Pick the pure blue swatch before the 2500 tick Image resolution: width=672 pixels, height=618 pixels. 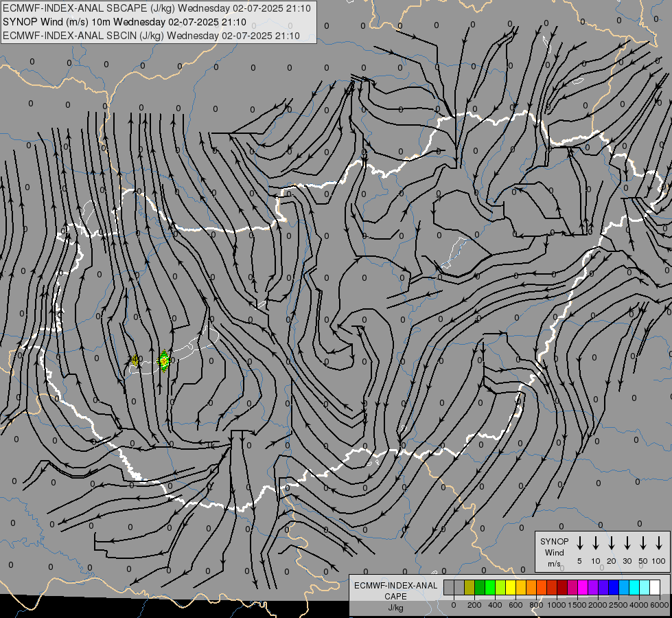pyautogui.click(x=614, y=587)
